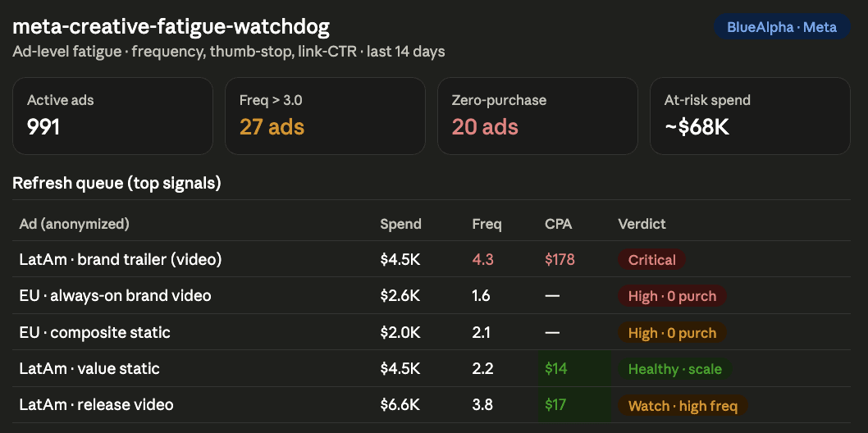
Task: Sort by the Freq column header
Action: pos(487,224)
